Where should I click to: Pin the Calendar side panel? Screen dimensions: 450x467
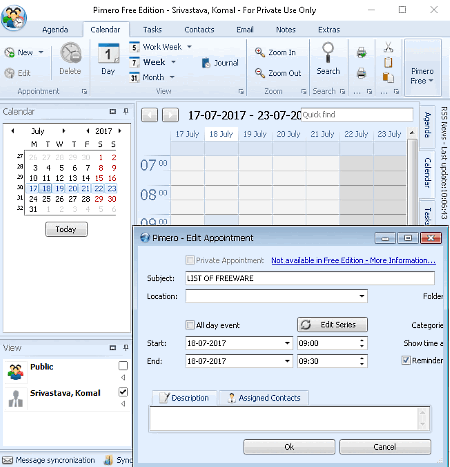[x=126, y=111]
